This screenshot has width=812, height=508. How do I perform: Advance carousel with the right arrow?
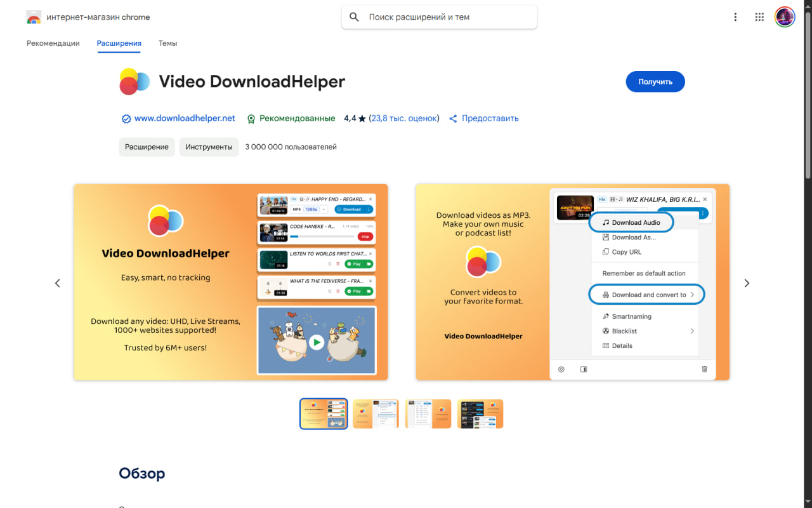(747, 283)
